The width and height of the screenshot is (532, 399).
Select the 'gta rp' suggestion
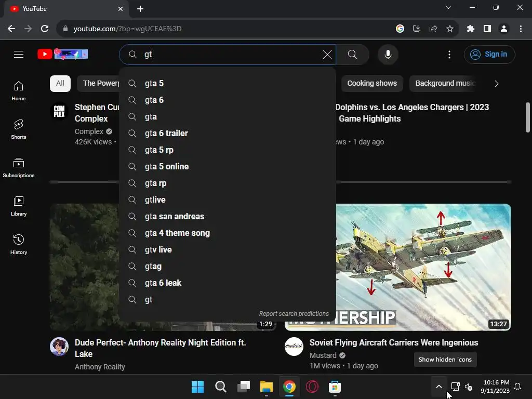coord(228,183)
